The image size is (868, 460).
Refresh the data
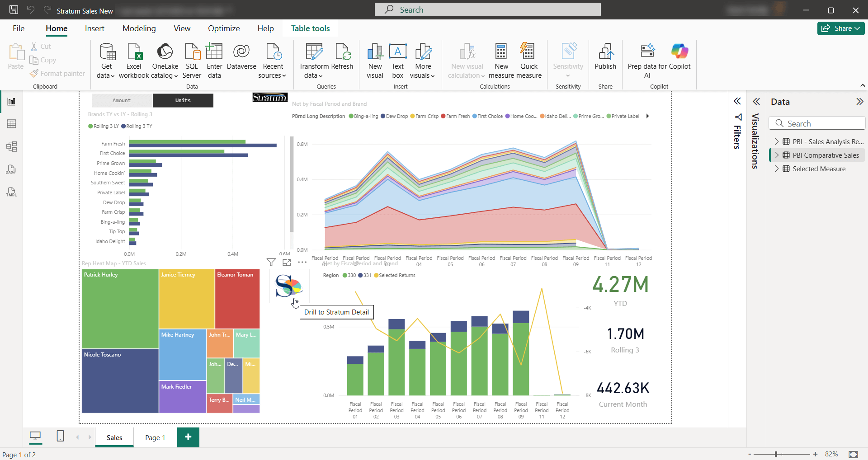click(342, 57)
